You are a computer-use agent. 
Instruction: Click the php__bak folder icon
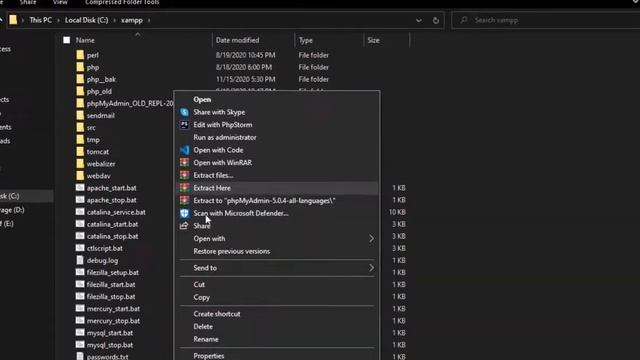pos(80,79)
